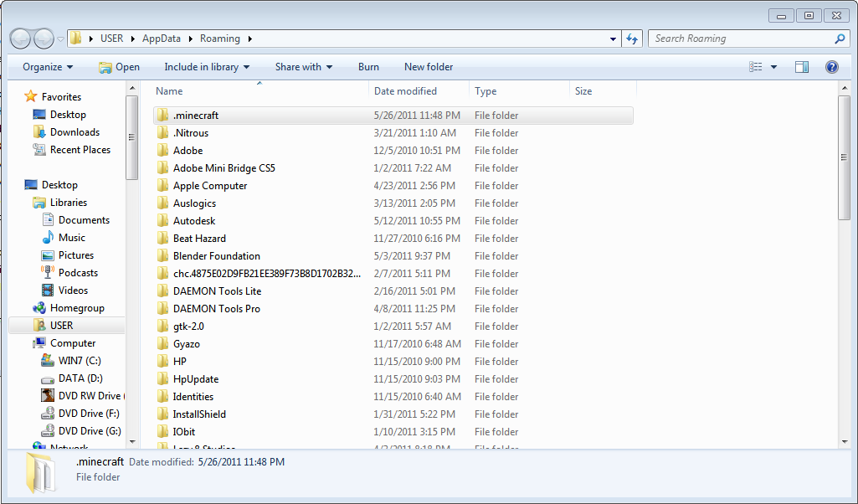Click file list vertical scrollbar down arrow
858x504 pixels.
coord(845,441)
